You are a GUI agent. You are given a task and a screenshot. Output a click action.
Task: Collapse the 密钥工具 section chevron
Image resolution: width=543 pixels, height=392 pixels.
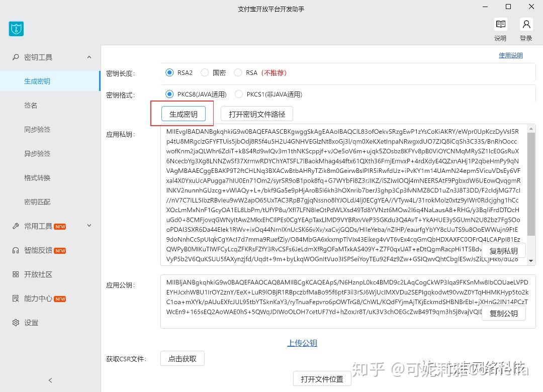[89, 57]
